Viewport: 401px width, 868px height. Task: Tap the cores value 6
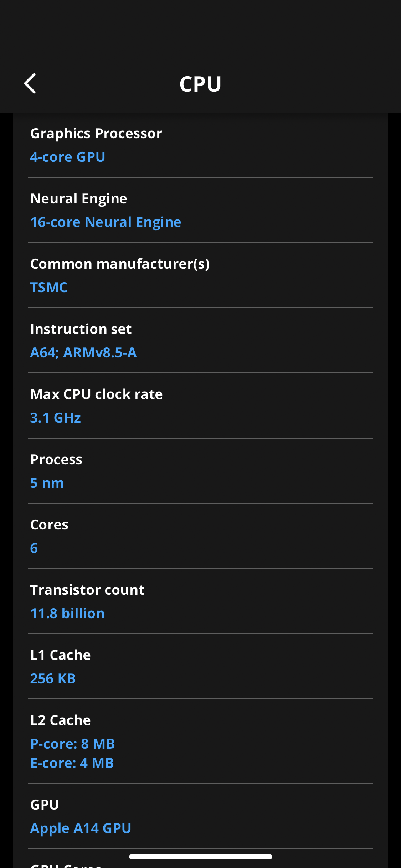click(34, 548)
